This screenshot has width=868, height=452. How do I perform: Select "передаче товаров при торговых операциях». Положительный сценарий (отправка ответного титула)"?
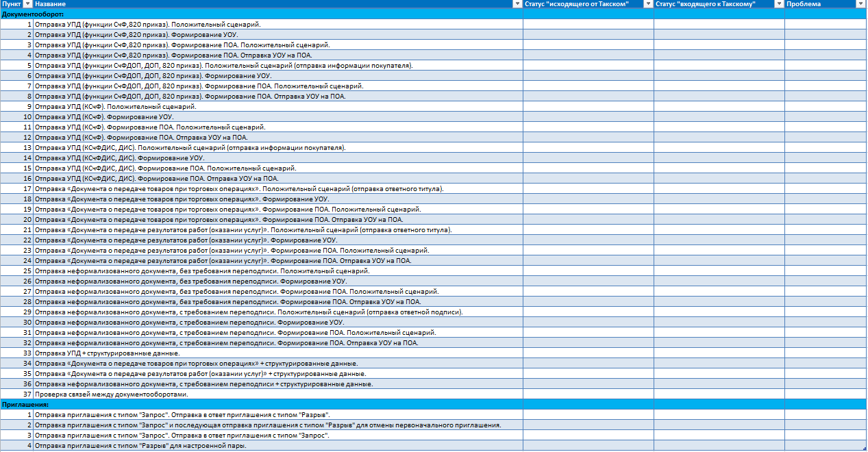click(x=277, y=188)
